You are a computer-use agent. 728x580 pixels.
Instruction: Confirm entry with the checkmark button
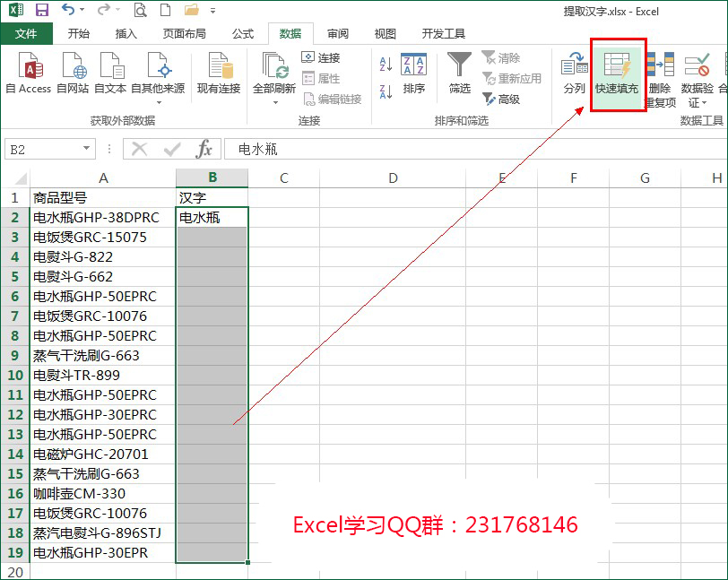[172, 149]
